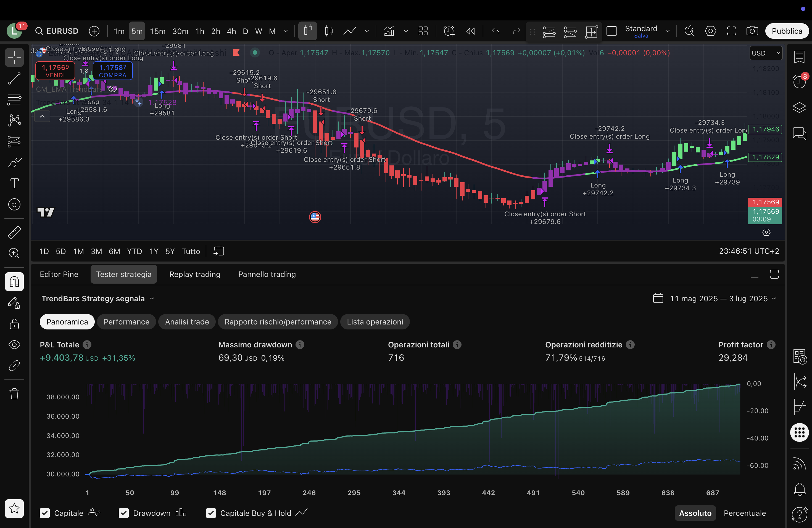This screenshot has width=812, height=528.
Task: Select the ruler measure tool
Action: tap(14, 232)
